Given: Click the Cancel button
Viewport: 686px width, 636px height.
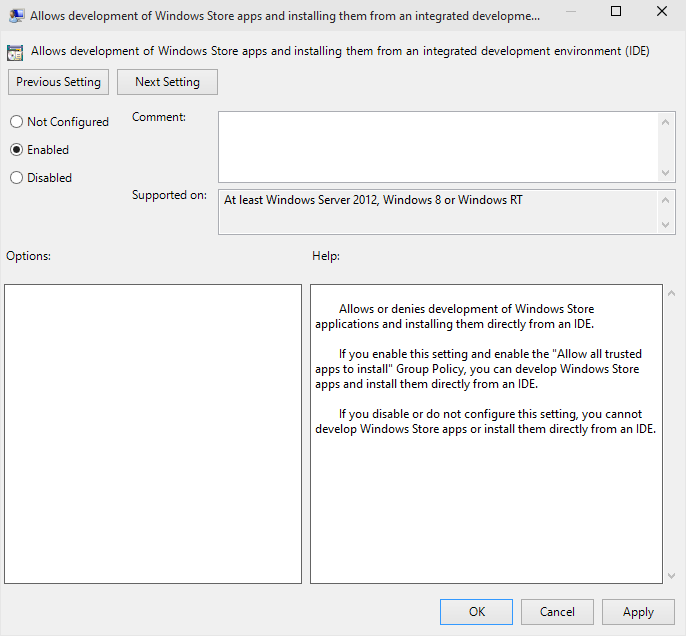Looking at the screenshot, I should [557, 612].
